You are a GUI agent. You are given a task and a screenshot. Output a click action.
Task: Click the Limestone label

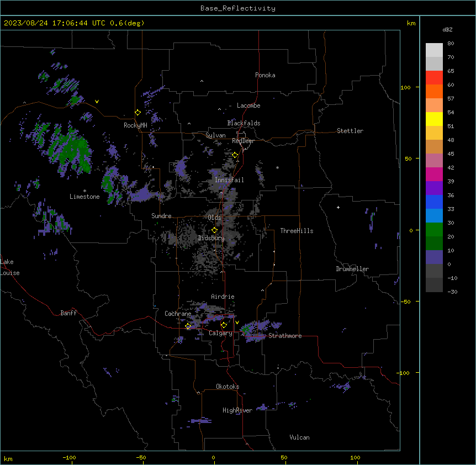click(x=84, y=197)
